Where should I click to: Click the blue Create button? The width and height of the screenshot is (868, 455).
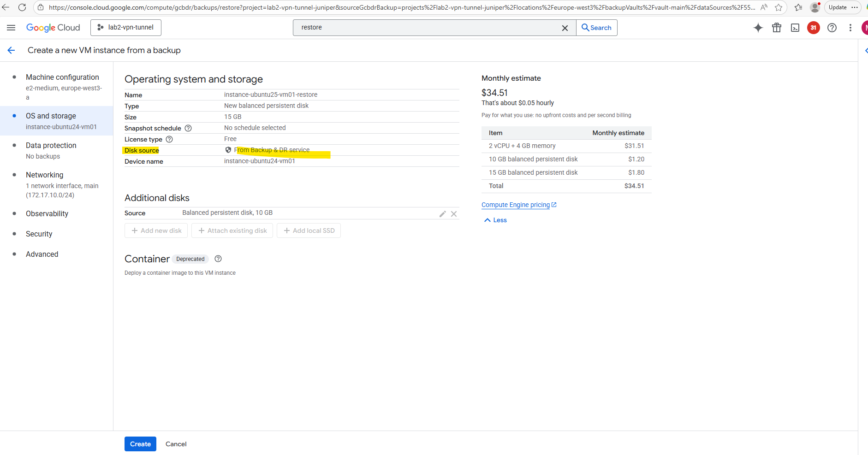(x=140, y=444)
